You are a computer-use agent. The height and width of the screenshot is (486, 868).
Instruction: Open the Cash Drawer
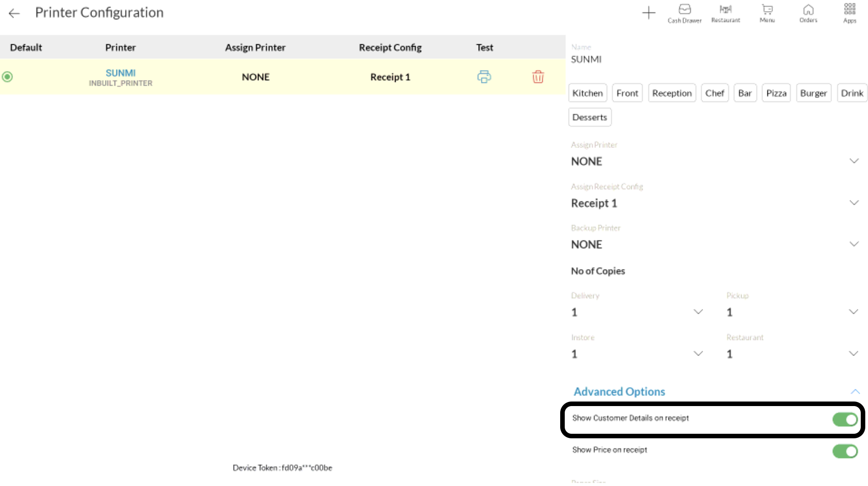point(684,14)
